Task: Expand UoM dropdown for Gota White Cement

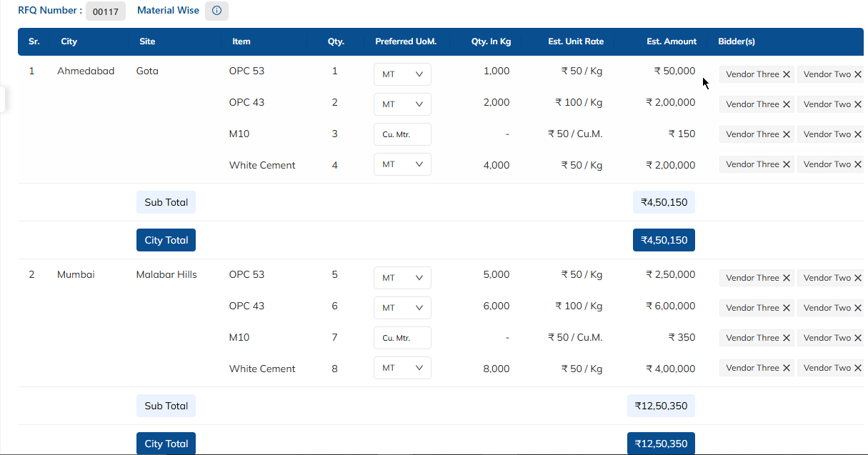Action: click(402, 164)
